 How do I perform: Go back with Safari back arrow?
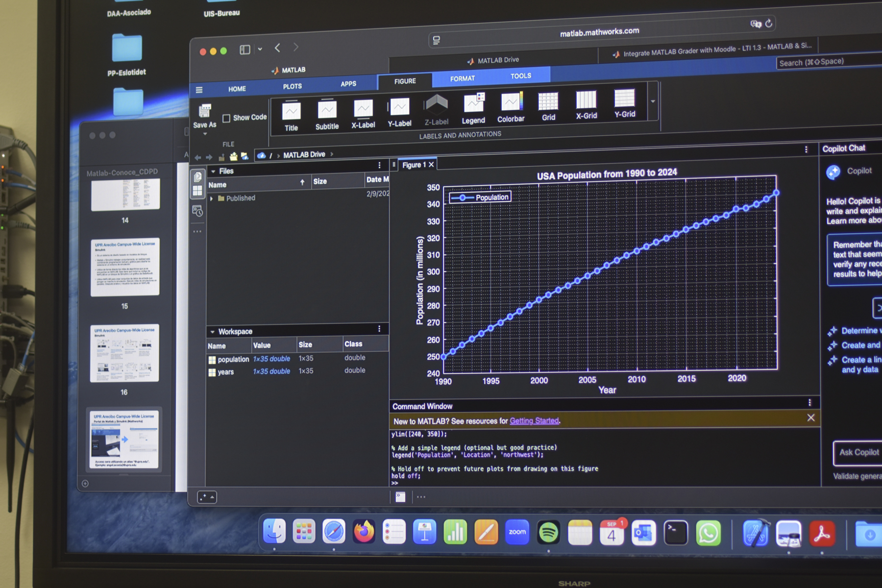[x=277, y=48]
